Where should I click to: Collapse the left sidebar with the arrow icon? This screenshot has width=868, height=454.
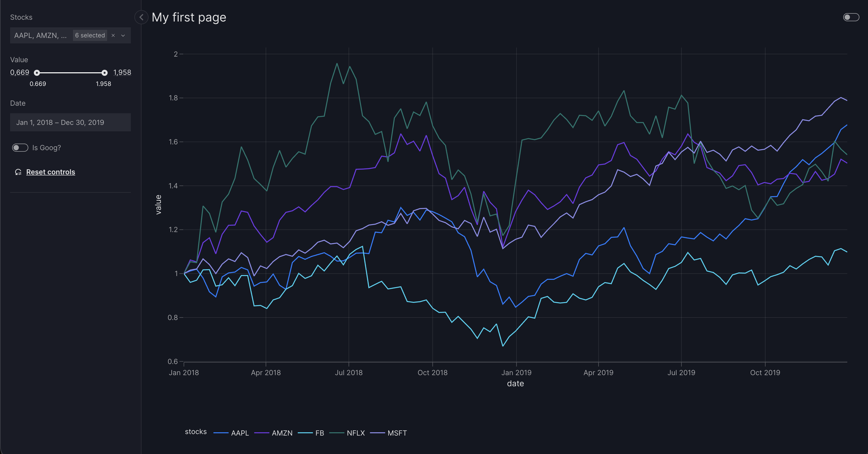pyautogui.click(x=141, y=17)
